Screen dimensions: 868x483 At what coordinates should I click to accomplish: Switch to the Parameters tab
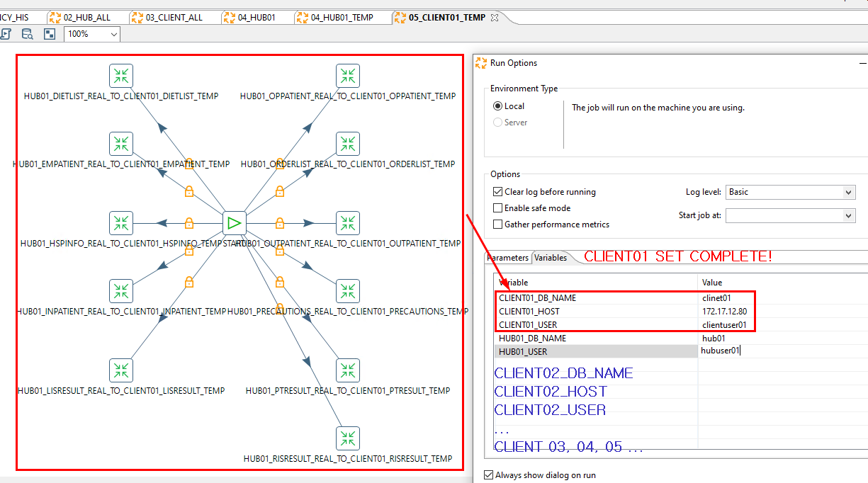pyautogui.click(x=507, y=258)
